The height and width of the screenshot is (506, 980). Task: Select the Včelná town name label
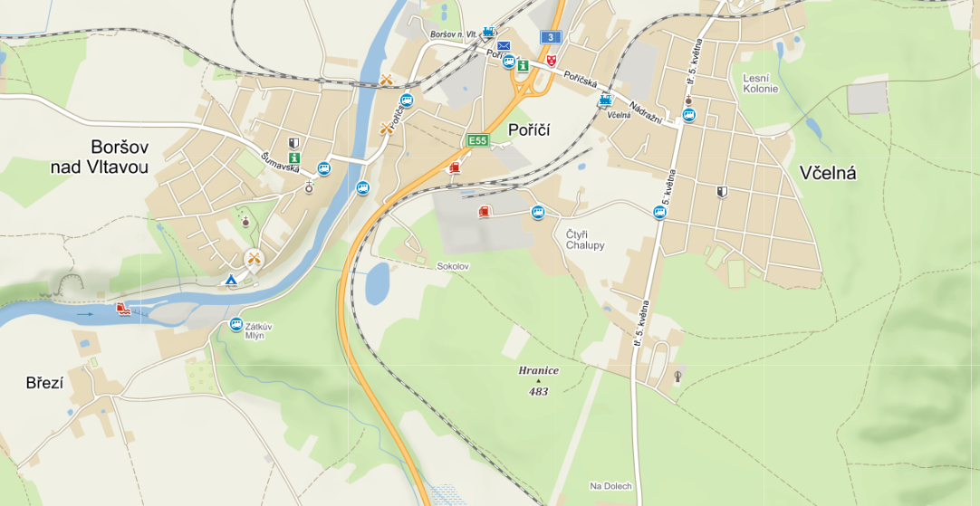[x=828, y=174]
